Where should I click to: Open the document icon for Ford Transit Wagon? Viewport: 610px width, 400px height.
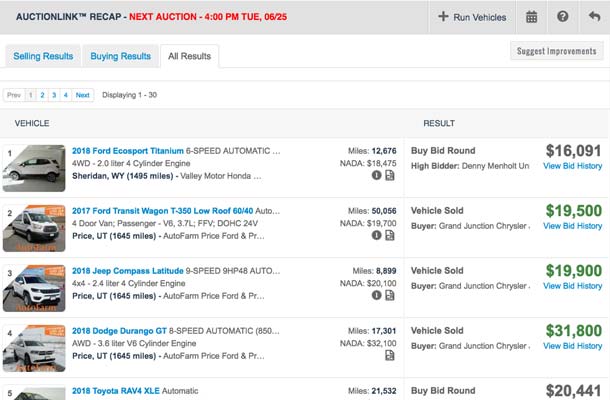pos(389,235)
